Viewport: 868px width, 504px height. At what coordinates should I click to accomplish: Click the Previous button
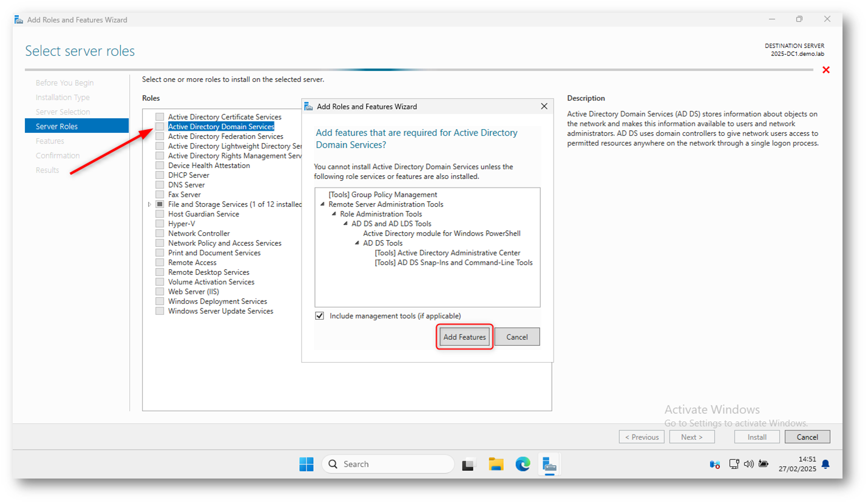642,437
